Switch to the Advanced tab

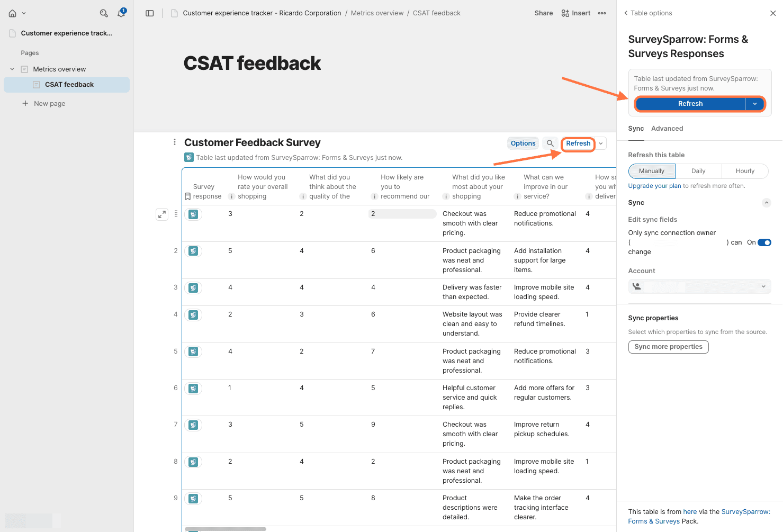coord(667,129)
